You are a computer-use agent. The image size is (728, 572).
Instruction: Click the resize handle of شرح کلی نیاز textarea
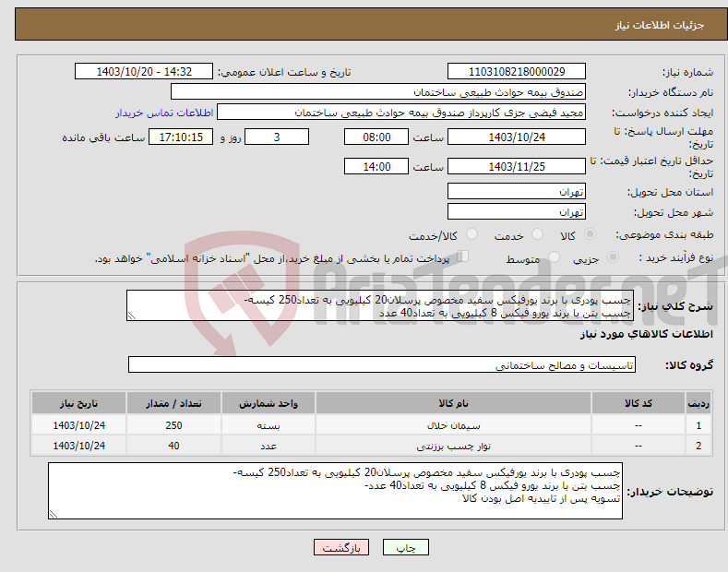[132, 316]
